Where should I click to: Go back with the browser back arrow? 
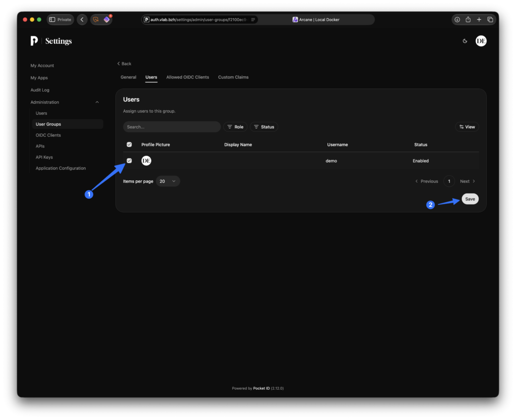[x=82, y=20]
